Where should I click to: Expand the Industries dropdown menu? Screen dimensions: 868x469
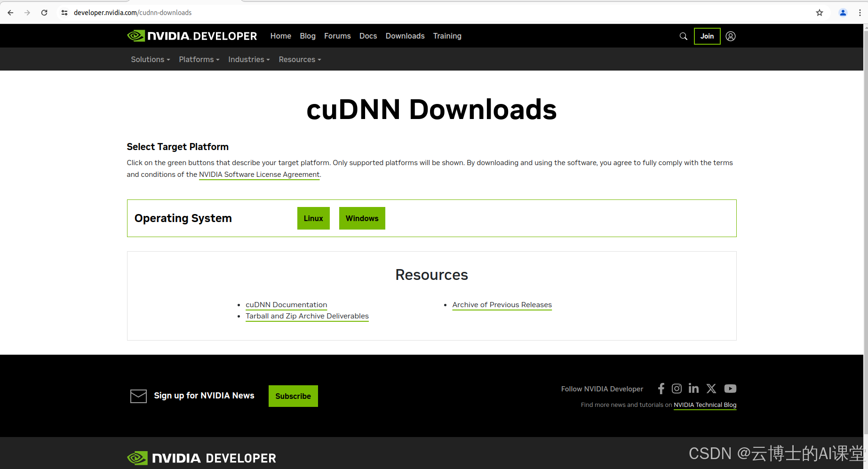pos(249,59)
